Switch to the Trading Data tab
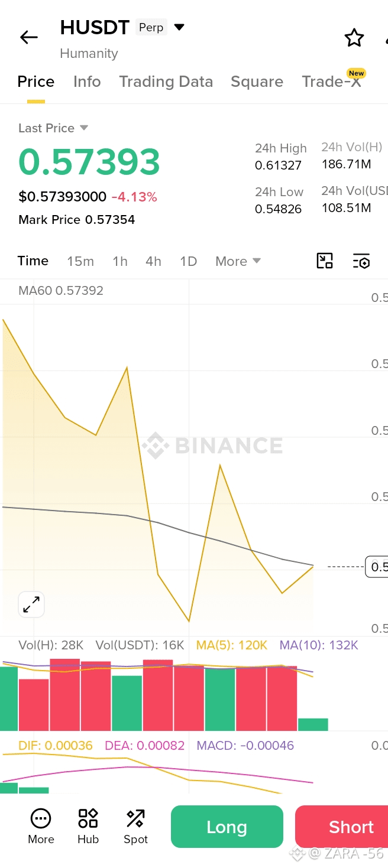 166,82
